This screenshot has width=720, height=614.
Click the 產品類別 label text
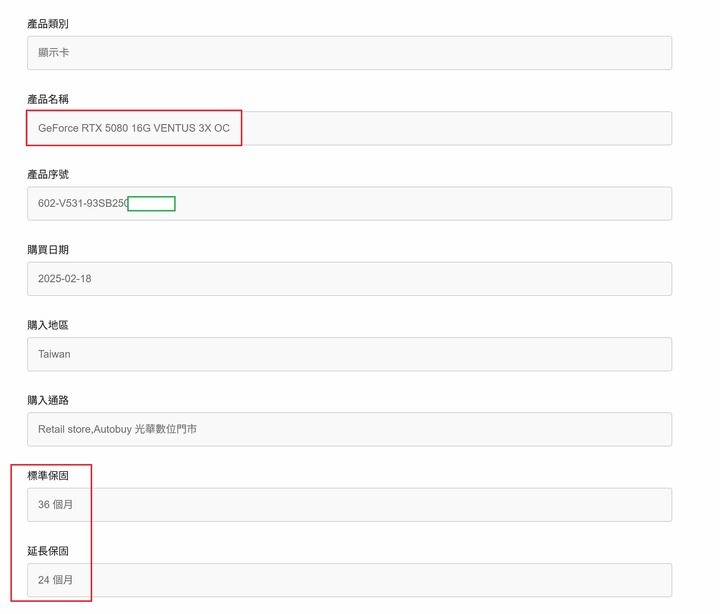(x=48, y=24)
